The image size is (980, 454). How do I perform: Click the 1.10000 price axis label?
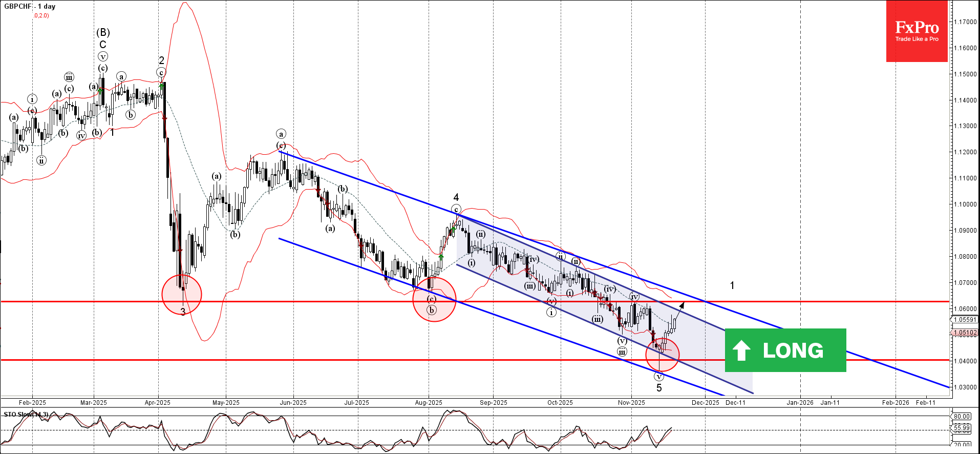(x=965, y=204)
